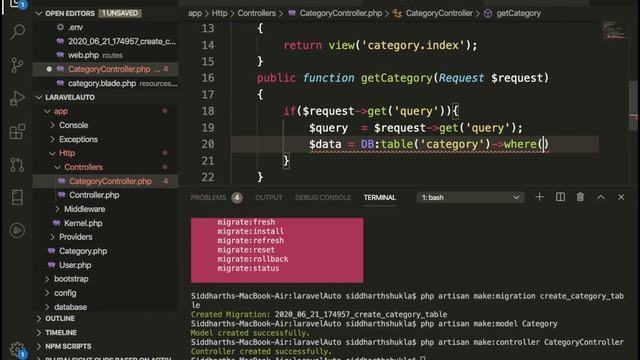The image size is (640, 360).
Task: Click 'migrate:rollback' in terminal output
Action: [x=253, y=259]
